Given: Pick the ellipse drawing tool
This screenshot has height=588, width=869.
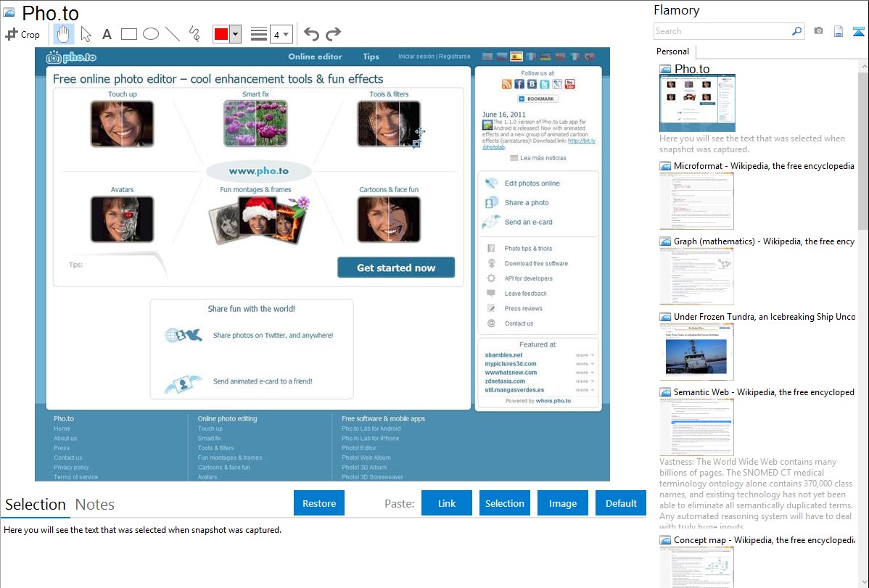Looking at the screenshot, I should point(151,34).
